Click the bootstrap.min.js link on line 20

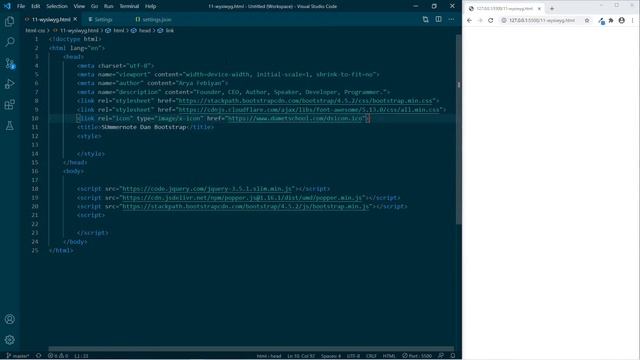(x=246, y=207)
